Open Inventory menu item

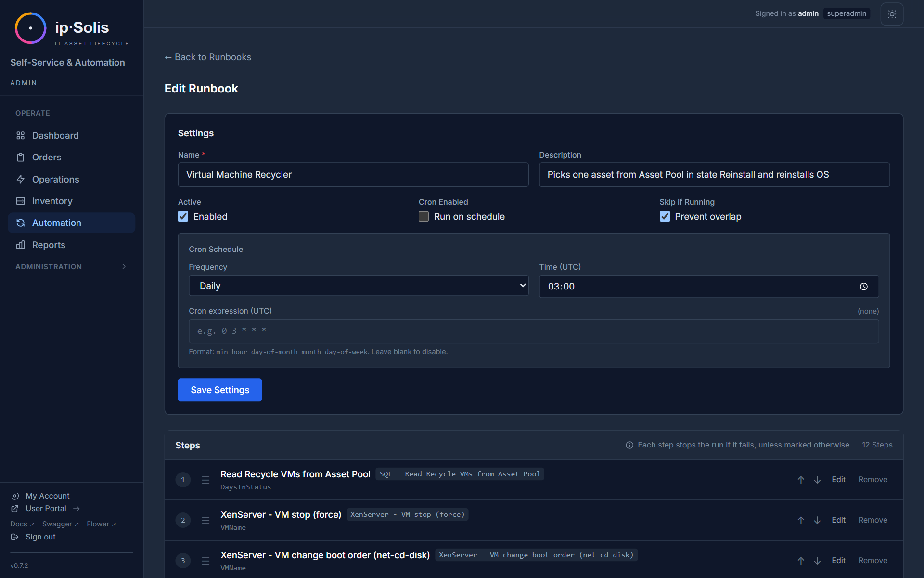point(71,201)
